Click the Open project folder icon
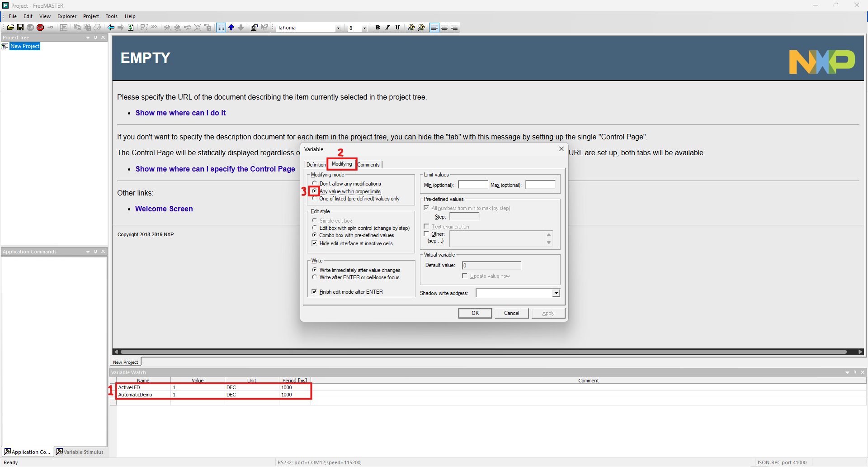This screenshot has height=467, width=868. pos(10,28)
